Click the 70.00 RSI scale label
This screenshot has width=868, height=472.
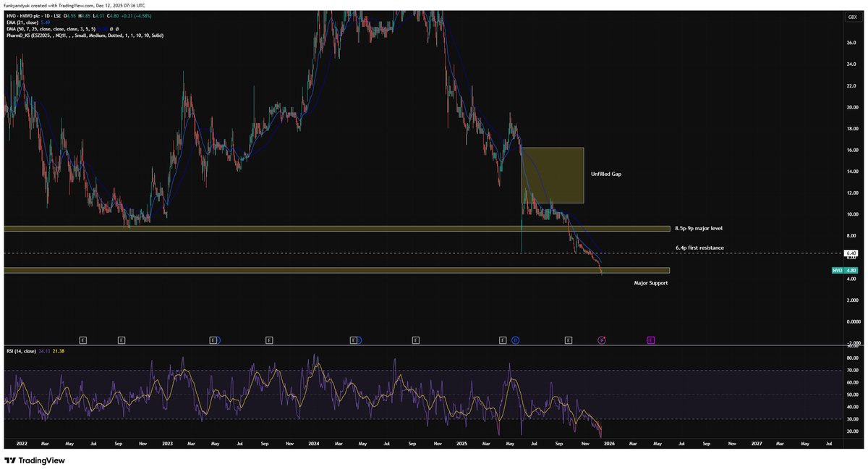click(852, 370)
